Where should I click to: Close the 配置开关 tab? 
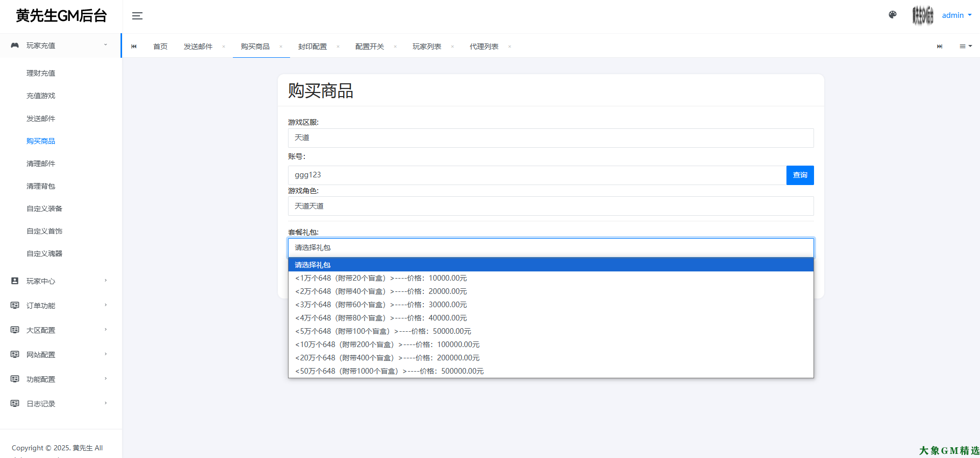click(395, 47)
